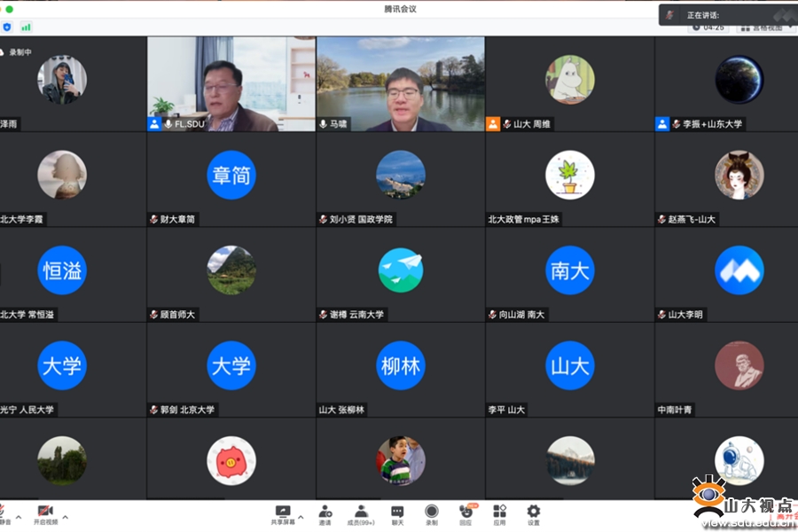Select 马啸's video tile

click(x=400, y=83)
